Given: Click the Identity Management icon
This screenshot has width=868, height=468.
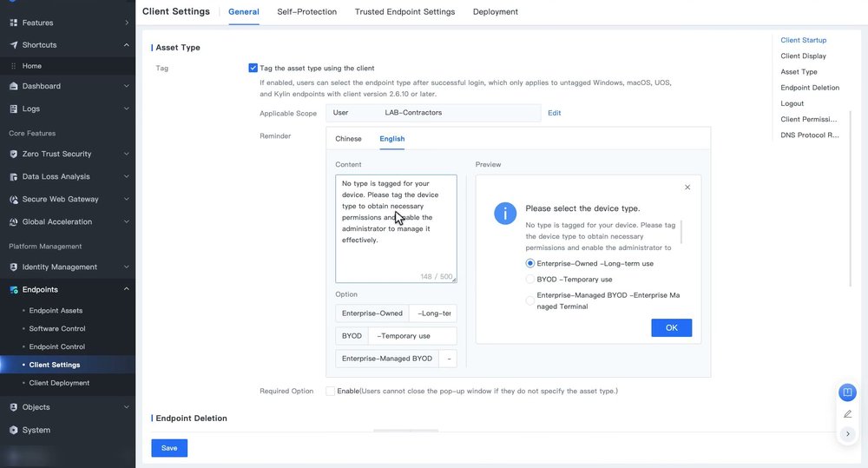Looking at the screenshot, I should coord(13,267).
